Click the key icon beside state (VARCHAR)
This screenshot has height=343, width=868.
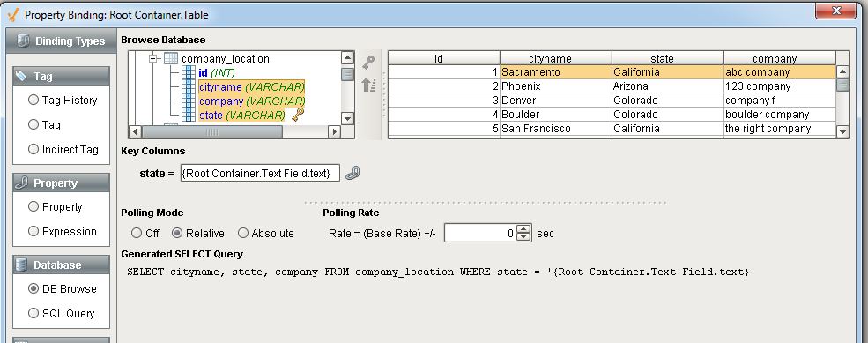point(298,115)
